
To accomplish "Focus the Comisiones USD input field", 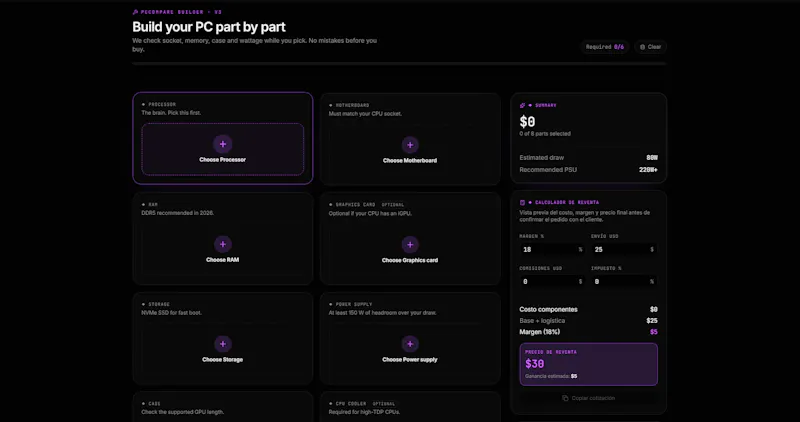I will coord(552,281).
